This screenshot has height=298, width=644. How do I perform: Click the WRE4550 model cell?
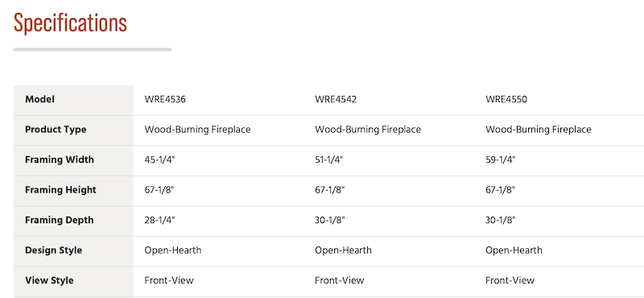(x=506, y=100)
